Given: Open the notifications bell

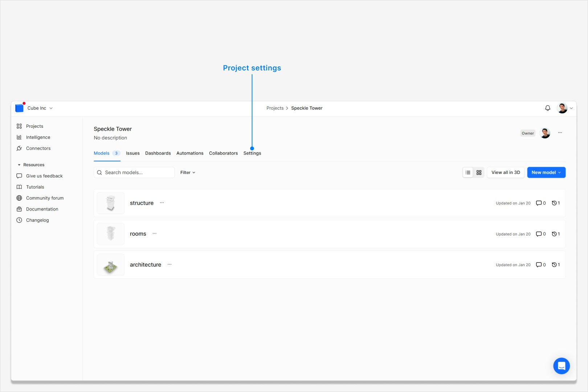Looking at the screenshot, I should (x=547, y=108).
